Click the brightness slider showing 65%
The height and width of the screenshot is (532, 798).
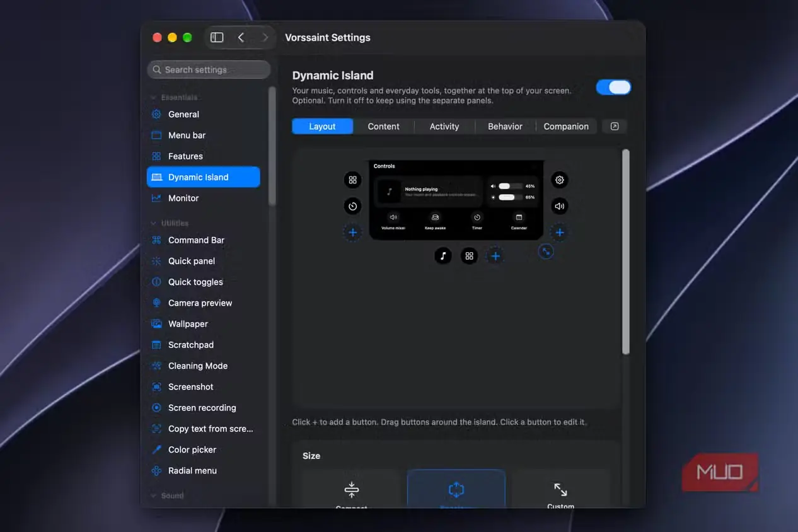510,197
